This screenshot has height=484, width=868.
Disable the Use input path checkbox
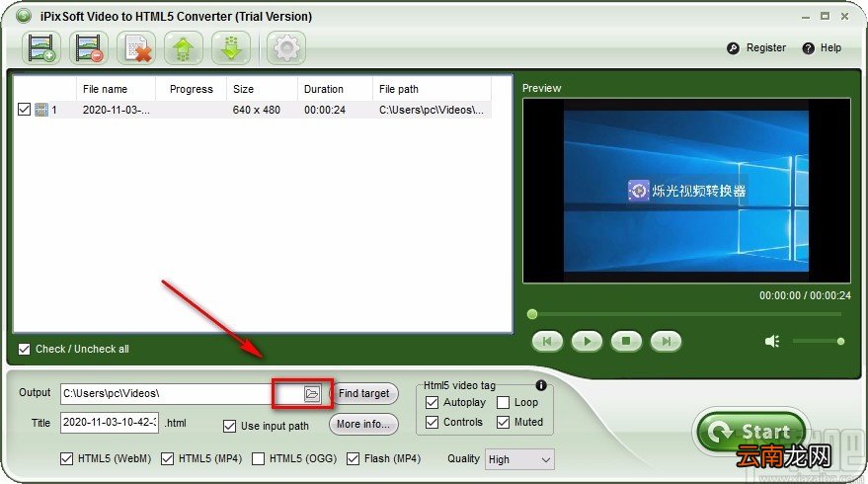click(229, 426)
